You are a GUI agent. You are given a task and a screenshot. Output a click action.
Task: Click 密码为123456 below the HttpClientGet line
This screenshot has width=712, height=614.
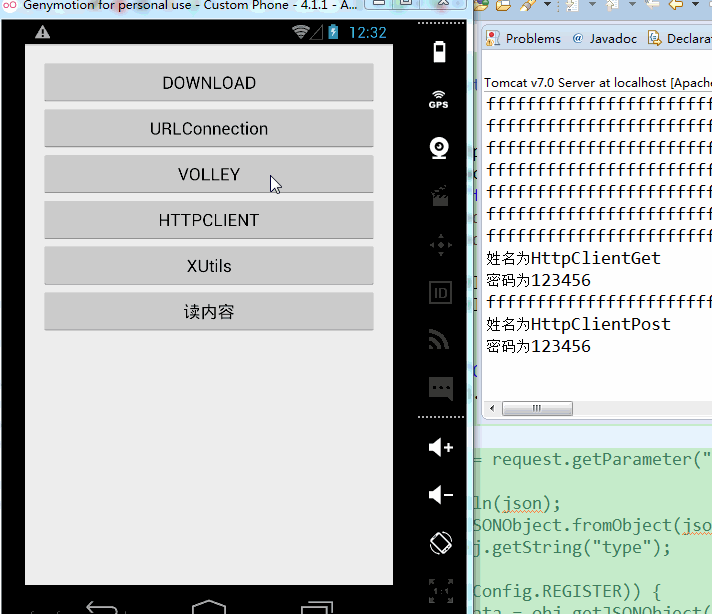point(538,280)
